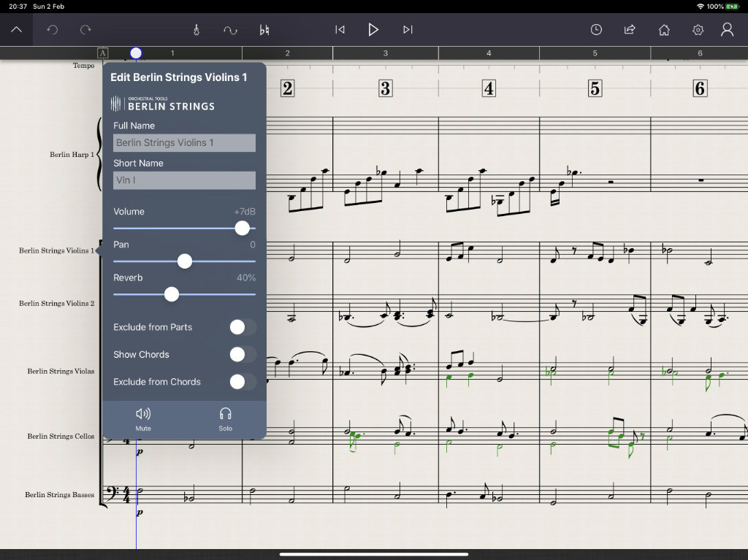748x560 pixels.
Task: Solo the Berlin Strings Violins 1 track
Action: click(x=225, y=419)
